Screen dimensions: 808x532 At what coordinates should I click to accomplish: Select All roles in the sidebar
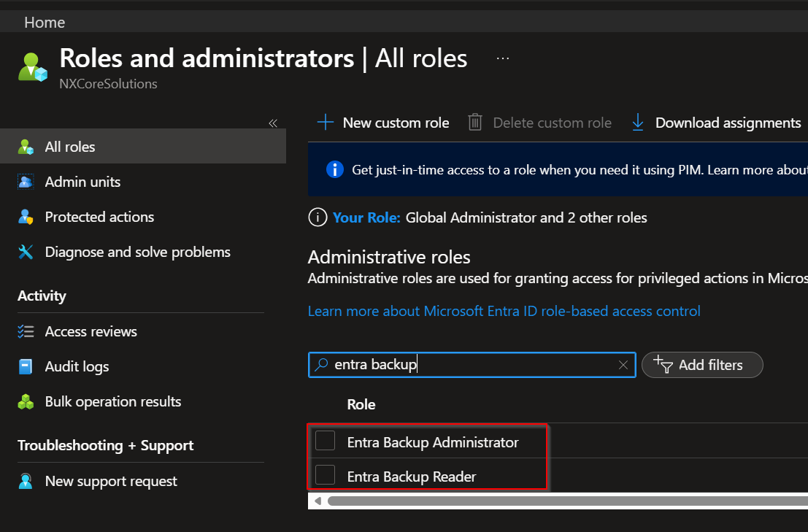pyautogui.click(x=143, y=147)
